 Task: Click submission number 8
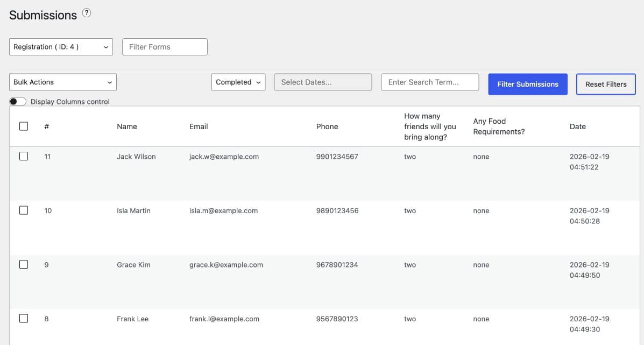pyautogui.click(x=46, y=319)
